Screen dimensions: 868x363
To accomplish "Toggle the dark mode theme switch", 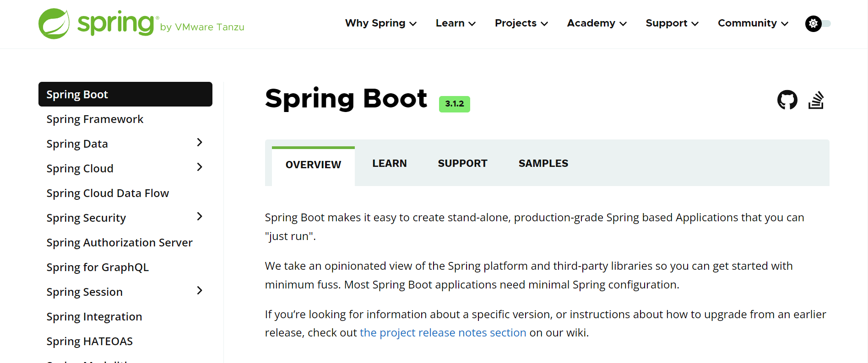I will click(x=818, y=23).
